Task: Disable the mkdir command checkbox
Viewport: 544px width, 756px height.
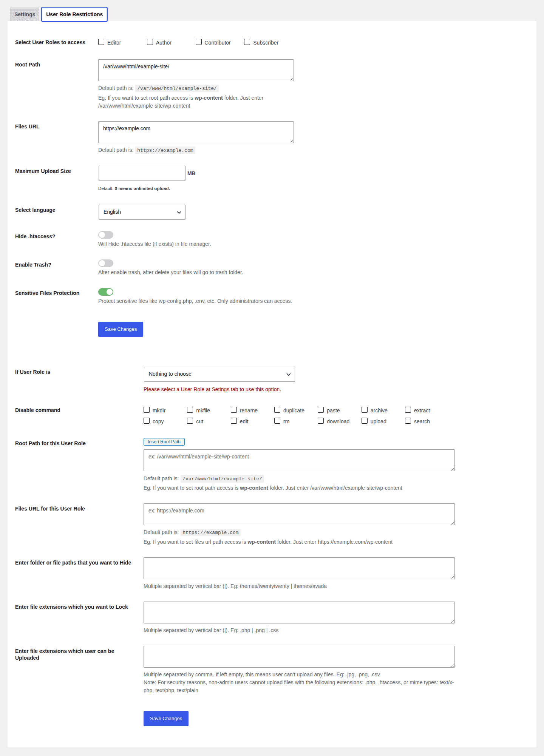Action: pos(147,410)
